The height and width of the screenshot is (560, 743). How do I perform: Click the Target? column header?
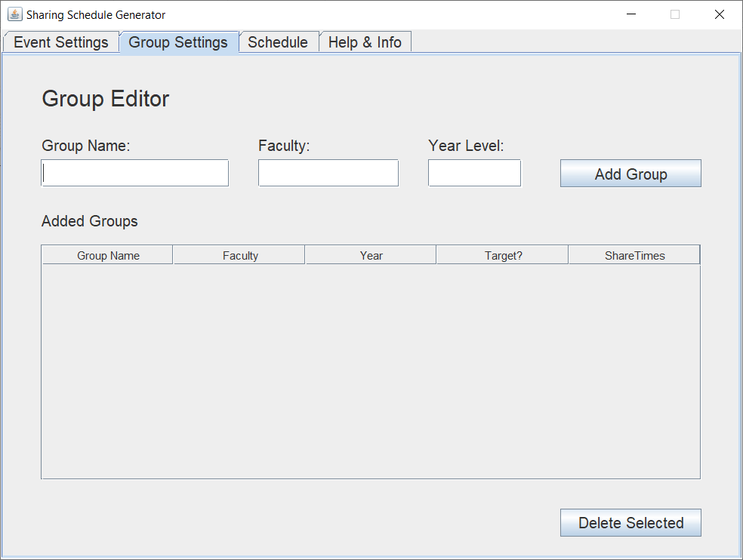[x=503, y=255]
